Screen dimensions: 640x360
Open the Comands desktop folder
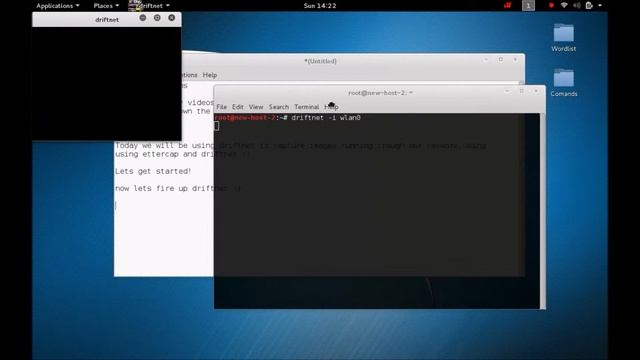point(564,83)
